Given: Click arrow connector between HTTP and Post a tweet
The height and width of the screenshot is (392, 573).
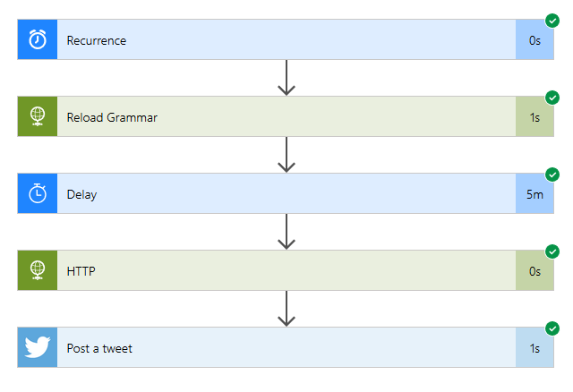Looking at the screenshot, I should click(286, 309).
